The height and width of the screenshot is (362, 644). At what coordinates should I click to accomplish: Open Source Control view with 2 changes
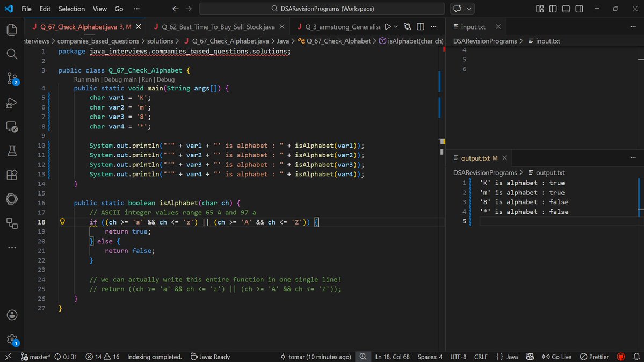12,78
